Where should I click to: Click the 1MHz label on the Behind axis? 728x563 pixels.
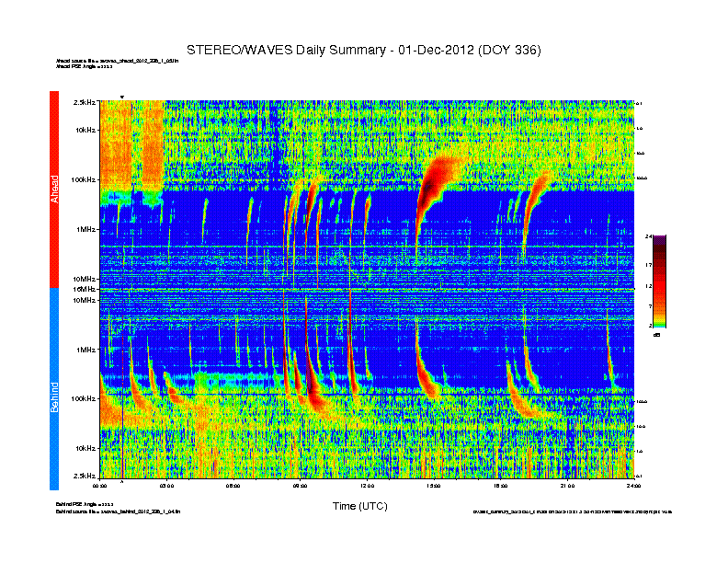(x=85, y=350)
